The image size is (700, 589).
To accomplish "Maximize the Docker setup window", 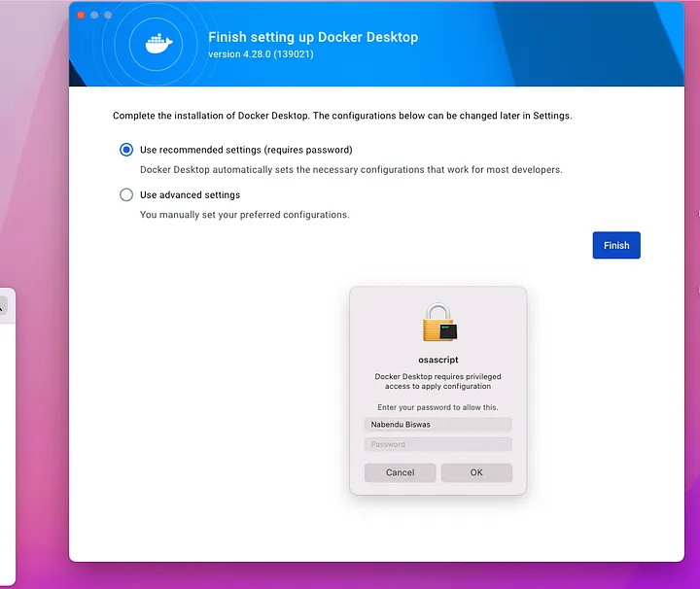I will [x=108, y=16].
